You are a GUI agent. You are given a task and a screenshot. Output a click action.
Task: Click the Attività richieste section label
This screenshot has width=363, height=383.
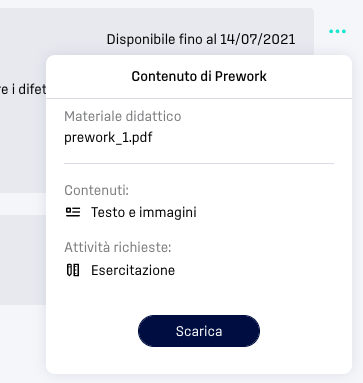(x=118, y=247)
